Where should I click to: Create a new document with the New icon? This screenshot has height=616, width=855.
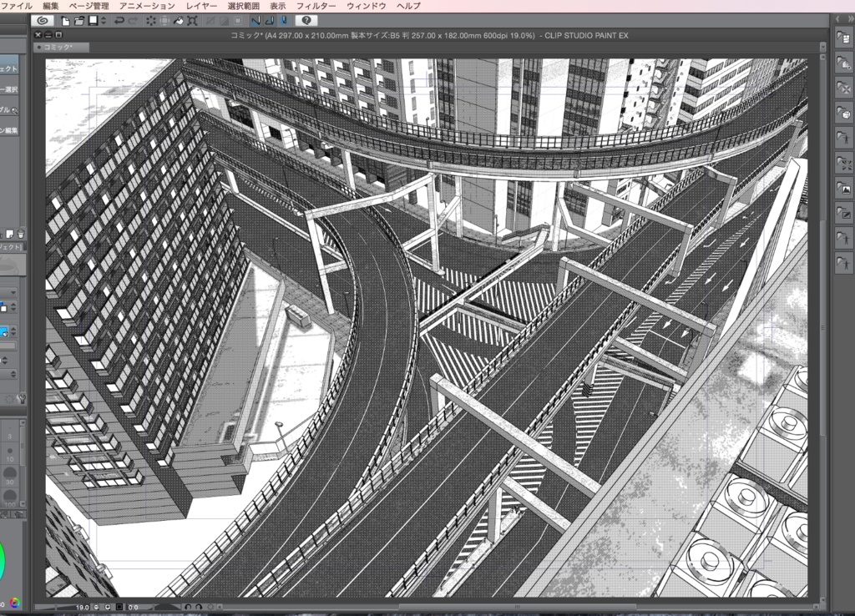click(63, 20)
